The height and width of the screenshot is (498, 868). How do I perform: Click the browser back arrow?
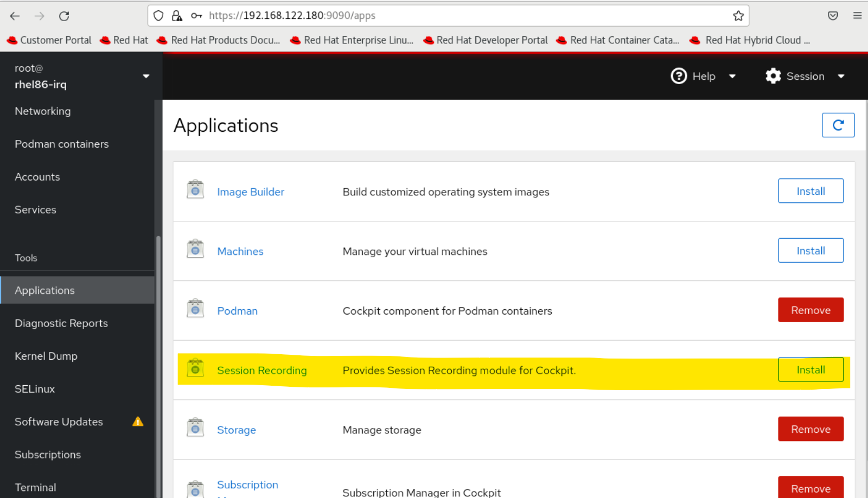tap(15, 16)
